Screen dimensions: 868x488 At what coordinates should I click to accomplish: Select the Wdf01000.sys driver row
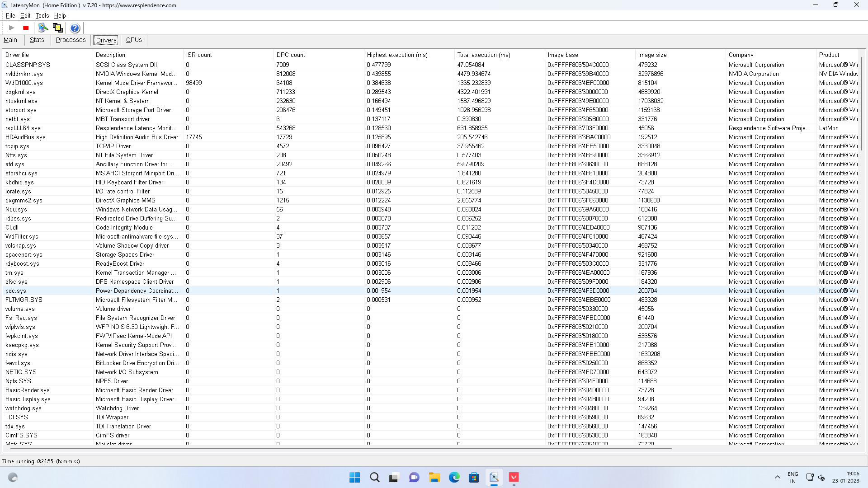(x=430, y=83)
